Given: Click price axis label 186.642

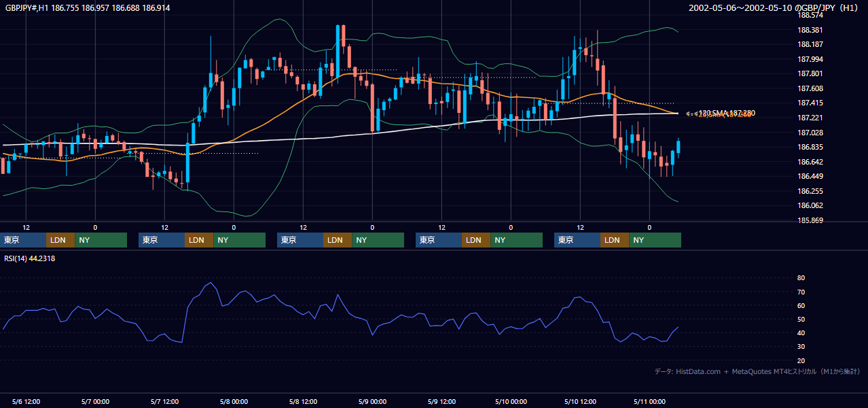Looking at the screenshot, I should coord(812,162).
